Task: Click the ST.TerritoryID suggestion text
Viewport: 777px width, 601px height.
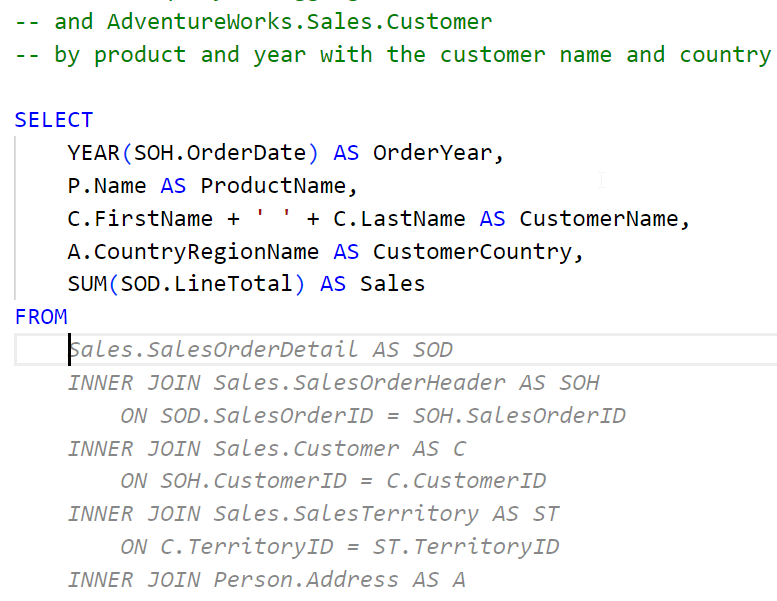Action: pyautogui.click(x=486, y=547)
